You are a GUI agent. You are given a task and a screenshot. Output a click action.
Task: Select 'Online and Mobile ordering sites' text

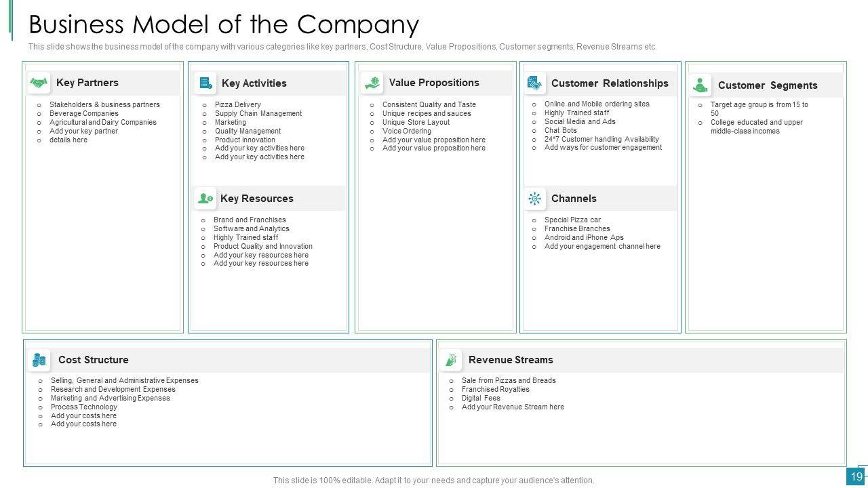[x=597, y=104]
